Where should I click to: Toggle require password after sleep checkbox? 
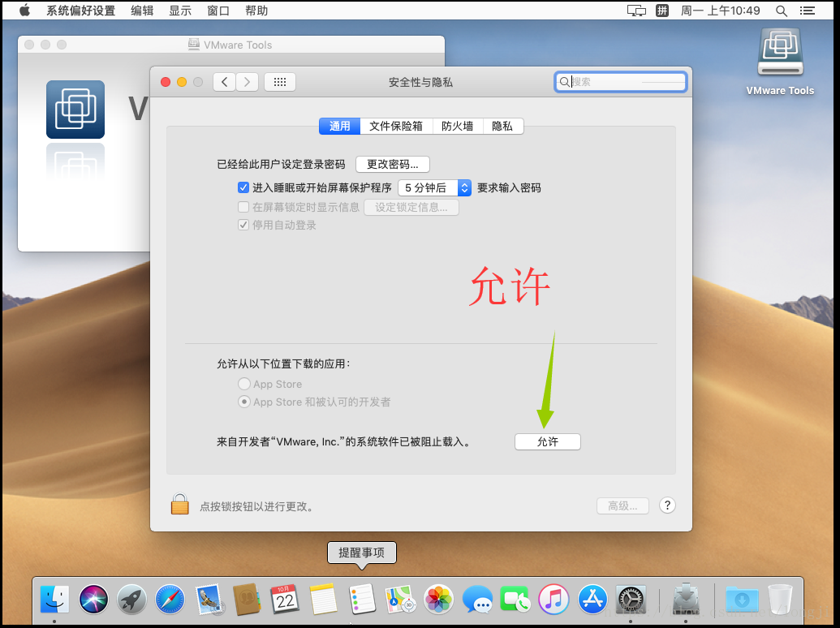(243, 187)
